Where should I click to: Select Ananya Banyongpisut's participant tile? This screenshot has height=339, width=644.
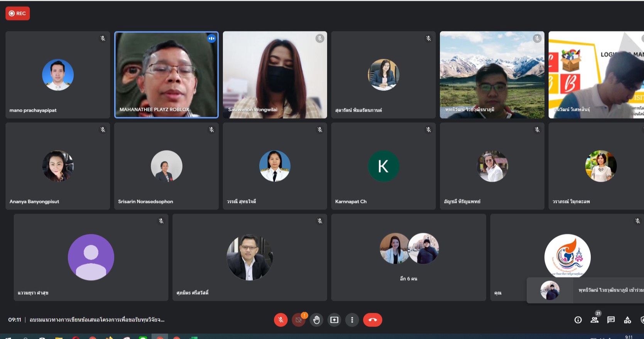point(58,166)
